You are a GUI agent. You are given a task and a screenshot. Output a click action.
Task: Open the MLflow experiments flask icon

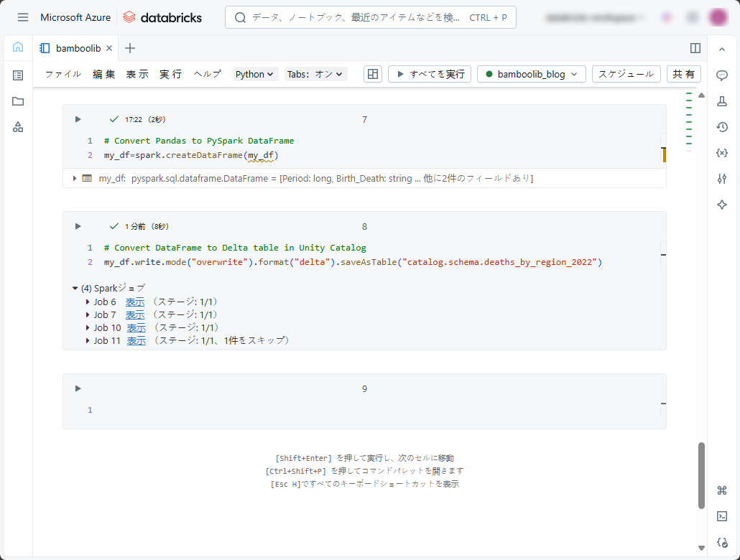(722, 101)
